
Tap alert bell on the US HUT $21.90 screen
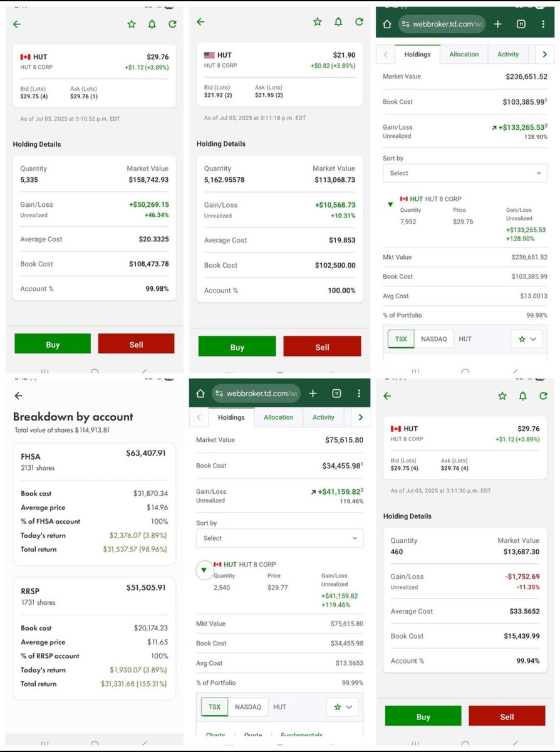coord(338,22)
